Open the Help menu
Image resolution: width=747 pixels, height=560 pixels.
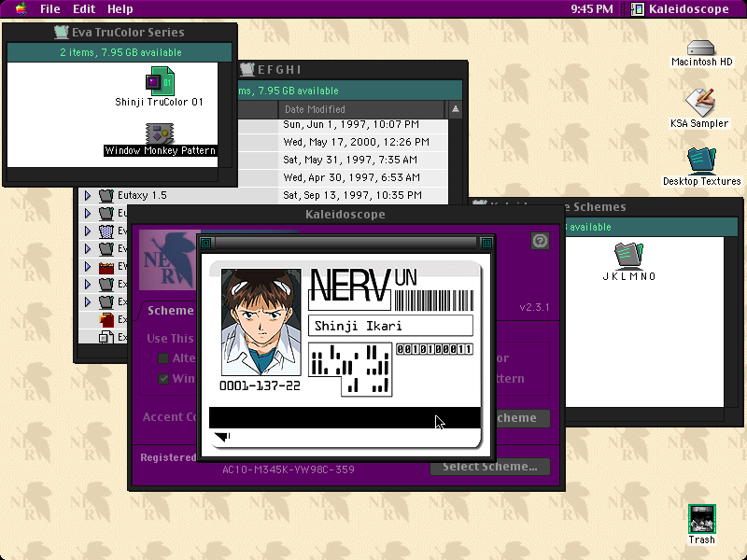click(120, 9)
